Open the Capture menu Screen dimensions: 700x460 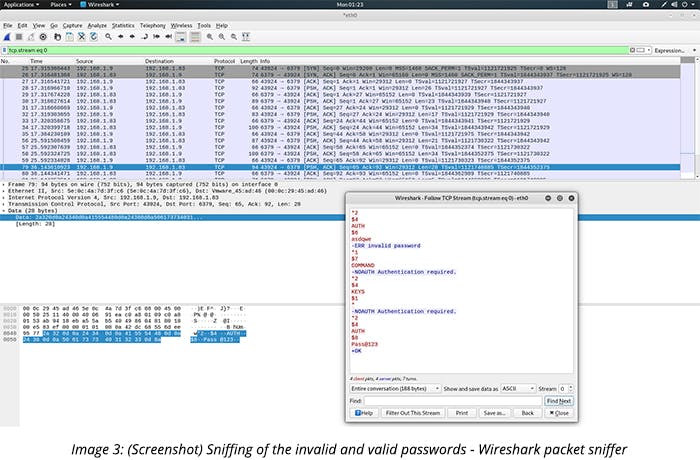point(72,25)
